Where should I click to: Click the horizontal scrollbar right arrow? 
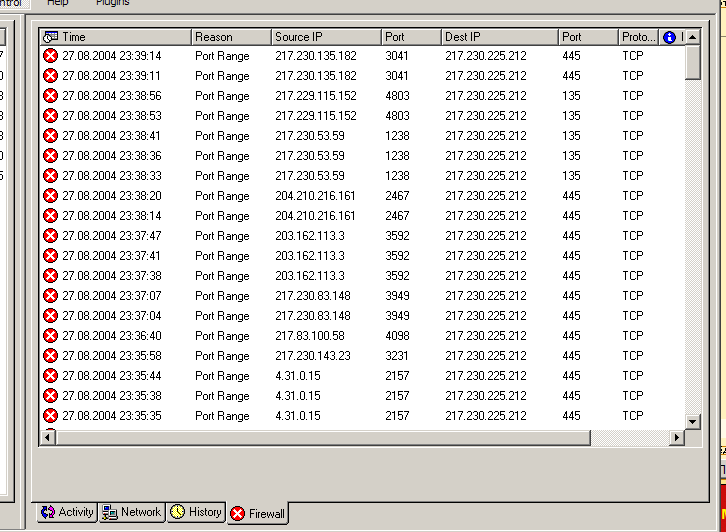tap(677, 437)
